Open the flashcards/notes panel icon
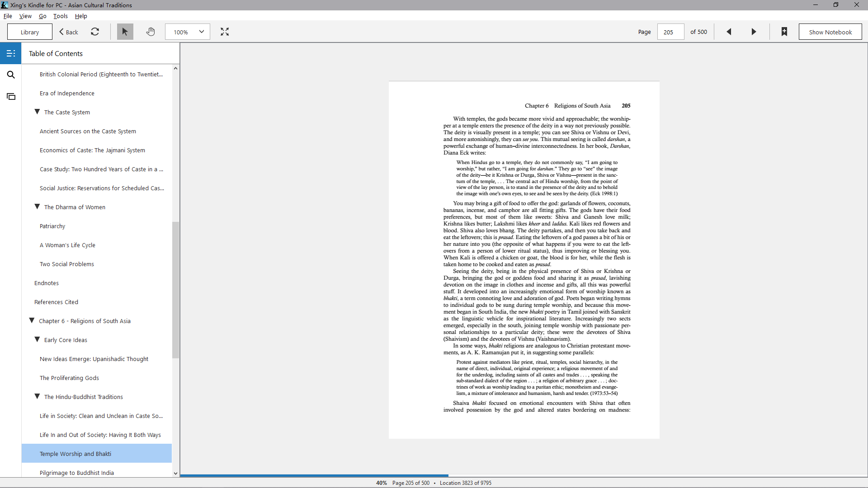868x488 pixels. (11, 97)
